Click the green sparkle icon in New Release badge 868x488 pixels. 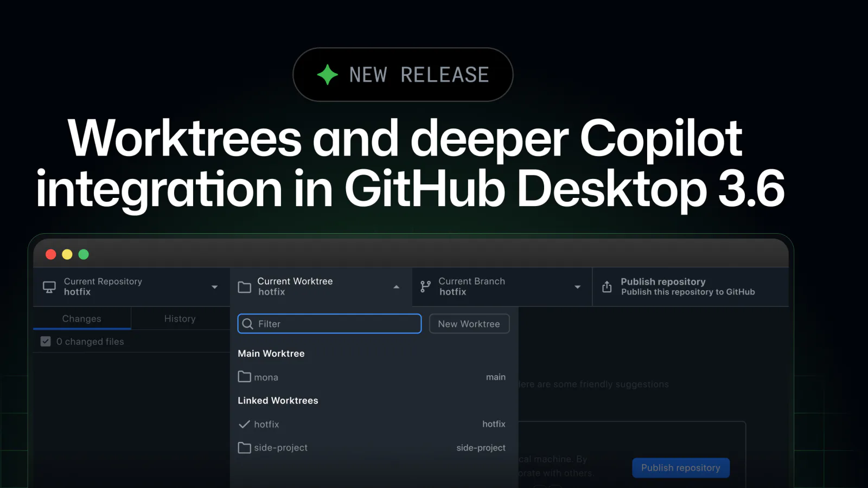[328, 74]
